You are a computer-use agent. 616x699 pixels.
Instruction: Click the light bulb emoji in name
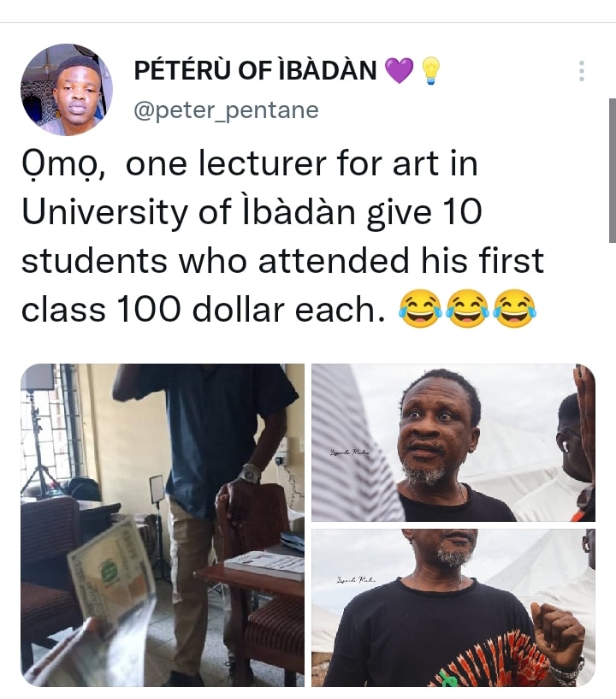point(430,71)
